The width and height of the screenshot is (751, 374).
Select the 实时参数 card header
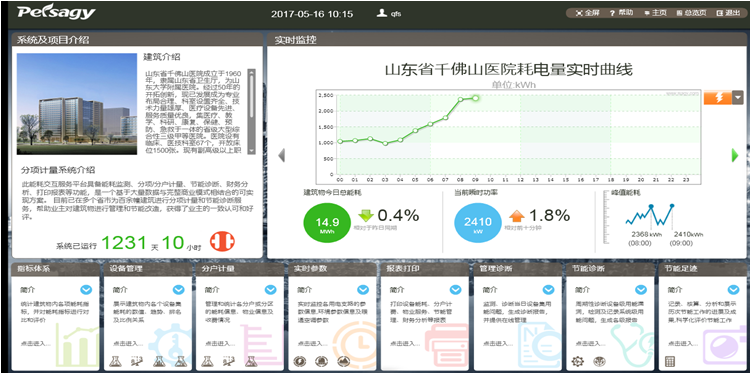click(x=333, y=269)
